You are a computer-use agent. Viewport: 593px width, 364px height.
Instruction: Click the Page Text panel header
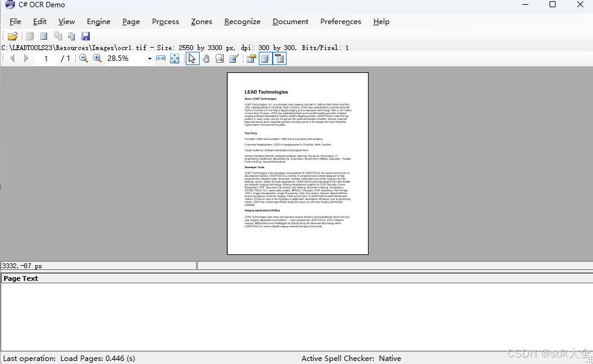tap(297, 278)
